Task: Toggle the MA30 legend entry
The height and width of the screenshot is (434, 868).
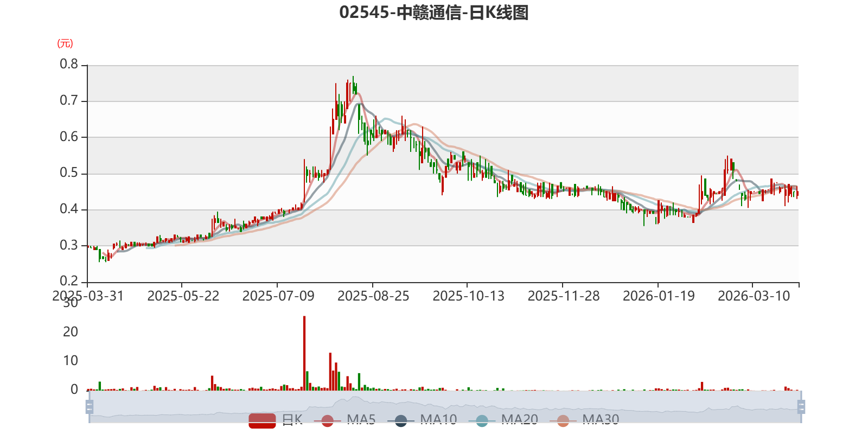Action: pos(584,420)
